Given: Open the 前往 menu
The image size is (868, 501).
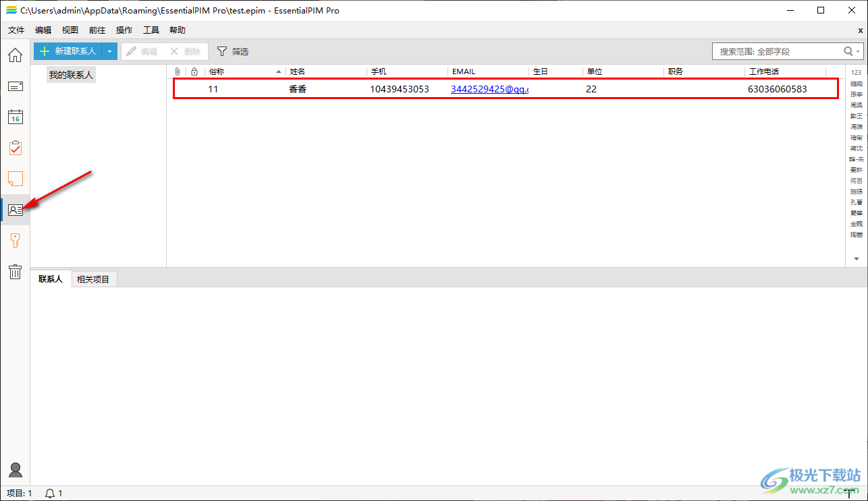Looking at the screenshot, I should click(97, 30).
